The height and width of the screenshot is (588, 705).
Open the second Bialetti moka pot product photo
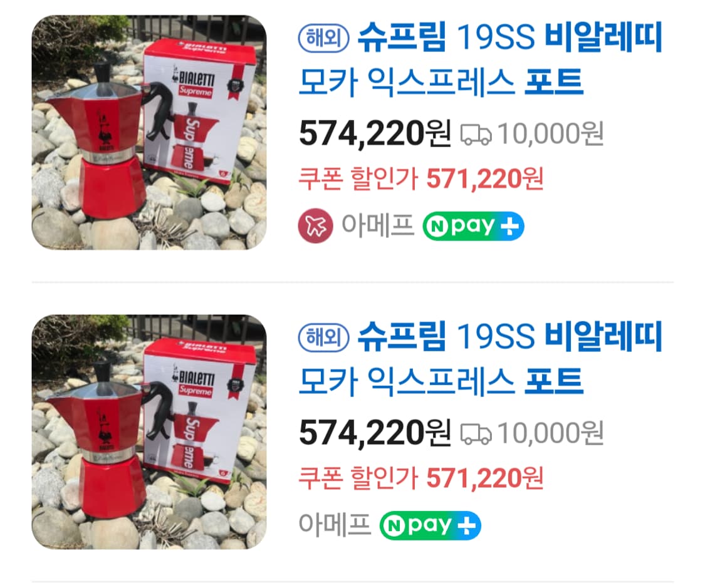[x=149, y=431]
